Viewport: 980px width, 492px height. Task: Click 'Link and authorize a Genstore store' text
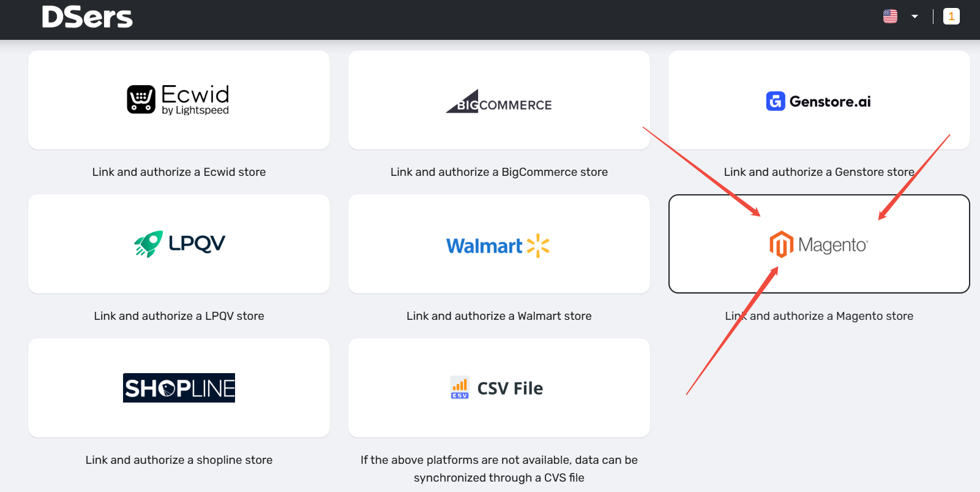(x=819, y=172)
